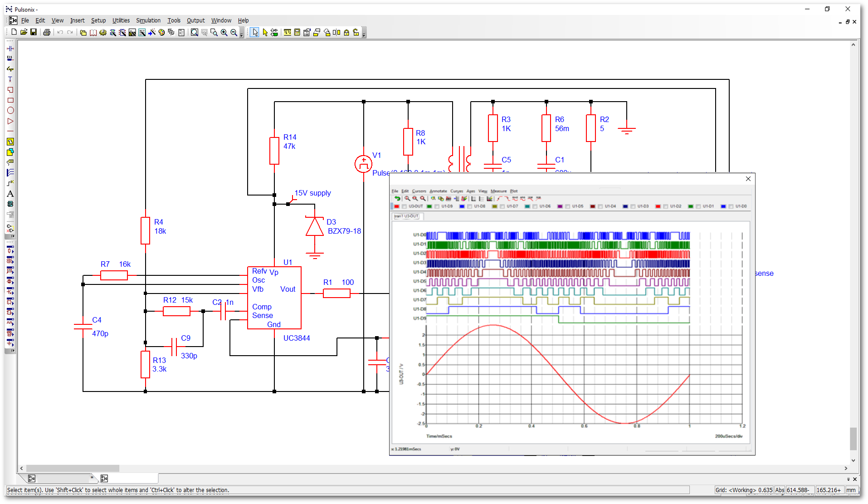Image resolution: width=868 pixels, height=504 pixels.
Task: Expand the second toolbar overflow options arrow
Action: tap(364, 33)
